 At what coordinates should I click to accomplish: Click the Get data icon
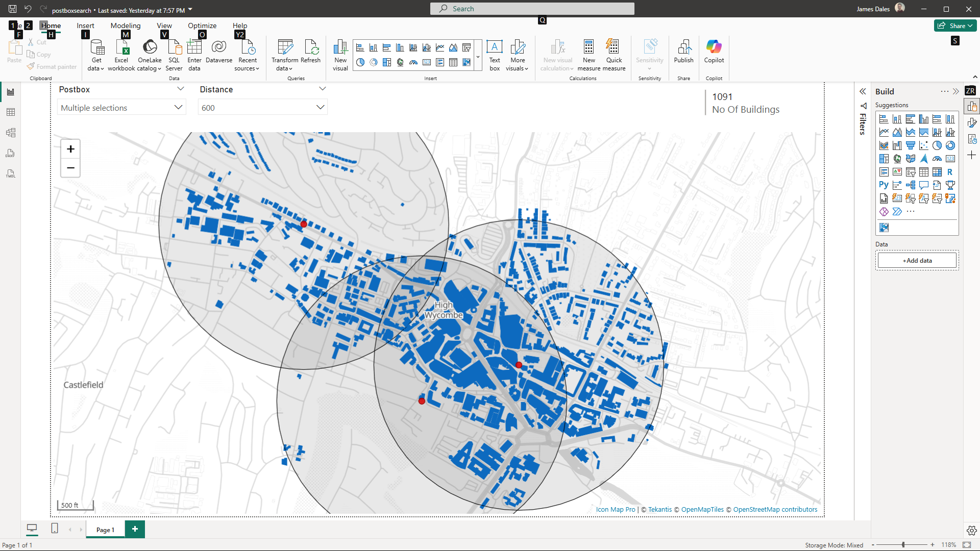(x=96, y=47)
